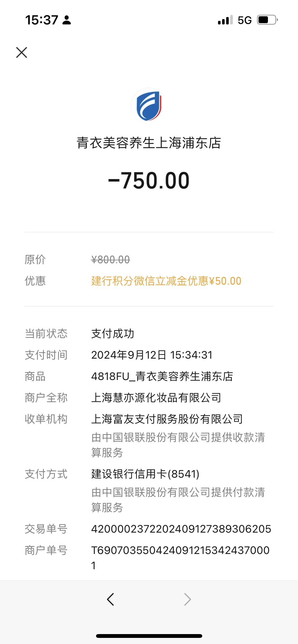This screenshot has height=644, width=298.
Task: Tap payment method 建设银行信用卡(8541)
Action: (145, 474)
